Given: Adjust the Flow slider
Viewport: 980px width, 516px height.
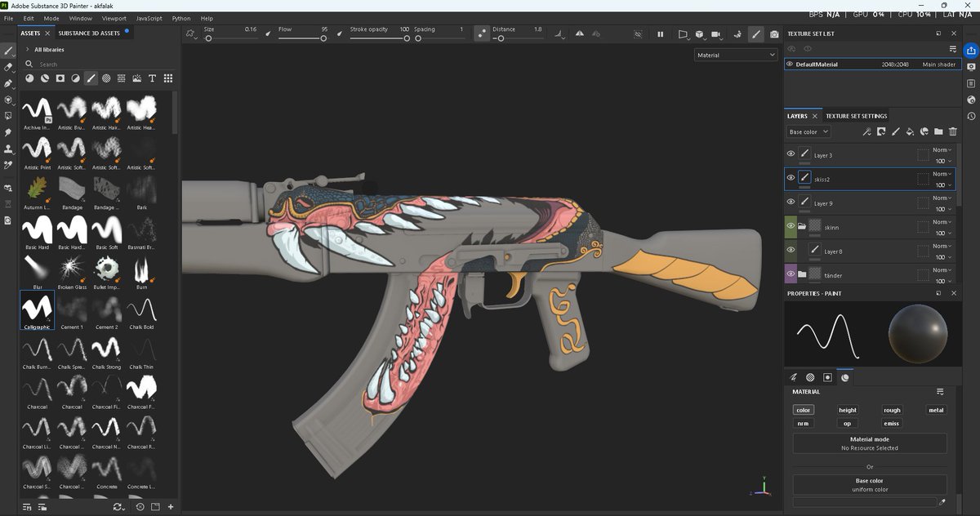Looking at the screenshot, I should coord(303,38).
